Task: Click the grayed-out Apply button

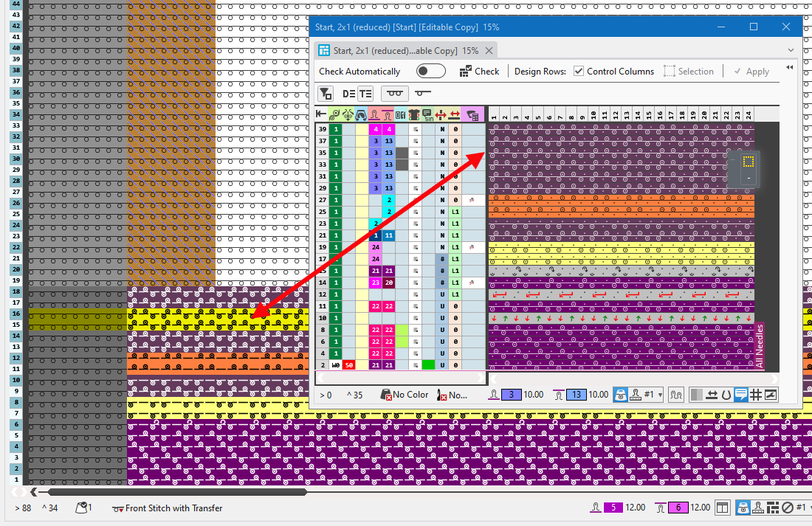Action: 751,72
